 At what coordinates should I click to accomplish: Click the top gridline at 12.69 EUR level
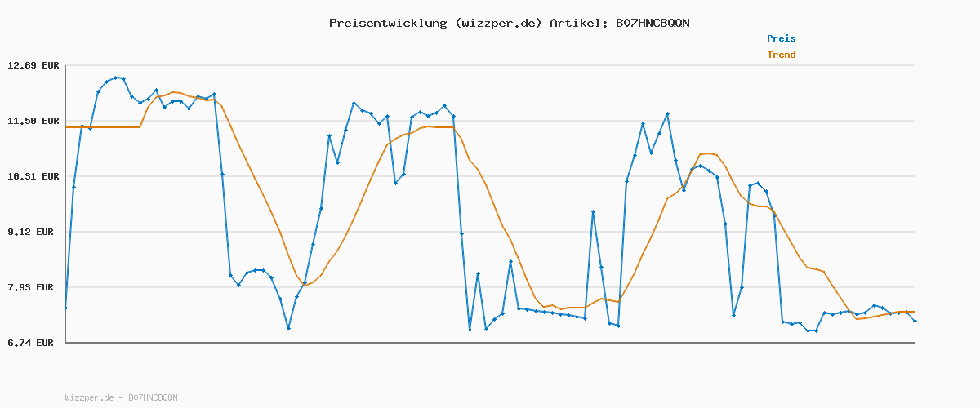[490, 65]
